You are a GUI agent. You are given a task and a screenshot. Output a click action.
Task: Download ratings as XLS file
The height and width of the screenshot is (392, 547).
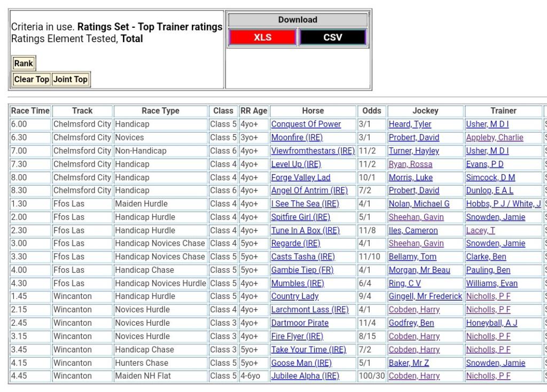[262, 37]
